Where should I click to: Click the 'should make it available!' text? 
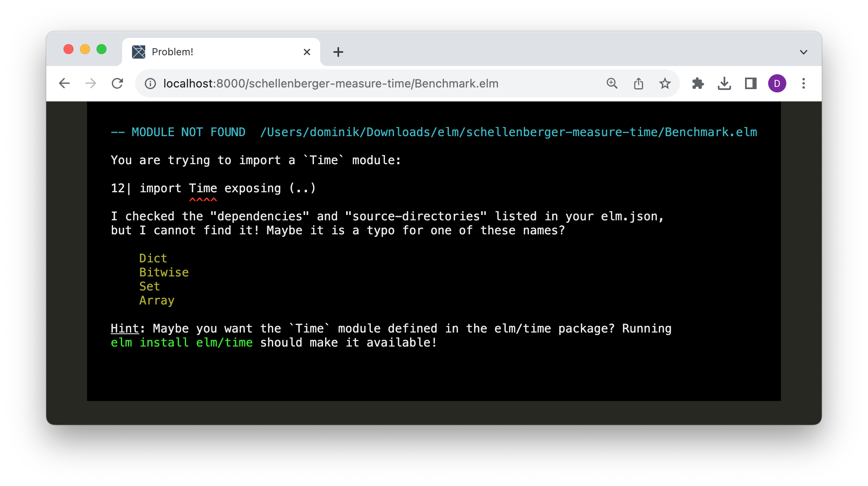(348, 342)
